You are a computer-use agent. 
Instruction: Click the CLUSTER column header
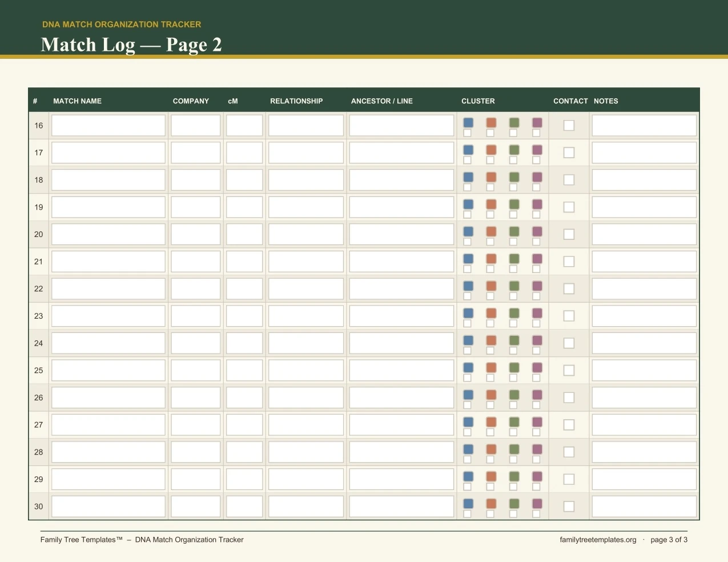[x=478, y=101]
